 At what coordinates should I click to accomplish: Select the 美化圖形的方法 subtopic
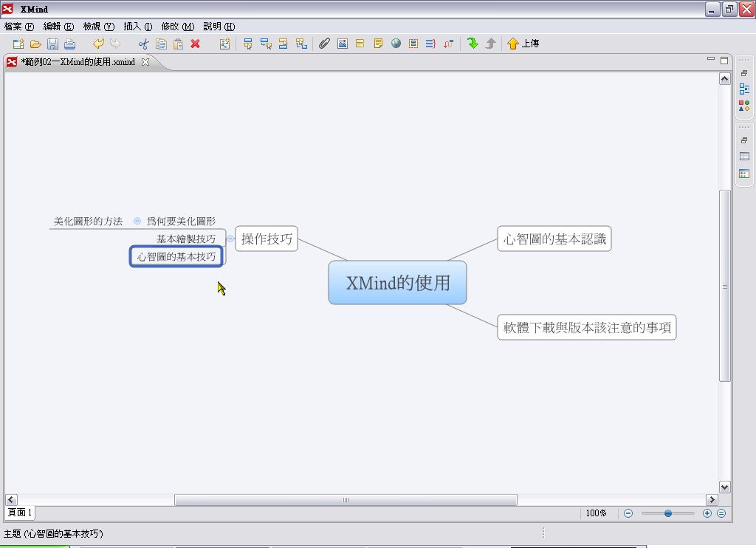coord(88,221)
